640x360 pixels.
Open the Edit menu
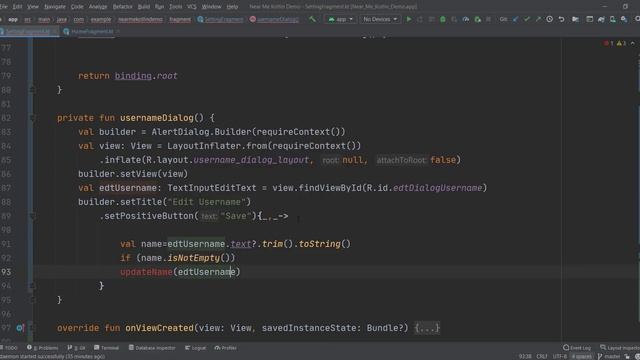17,7
